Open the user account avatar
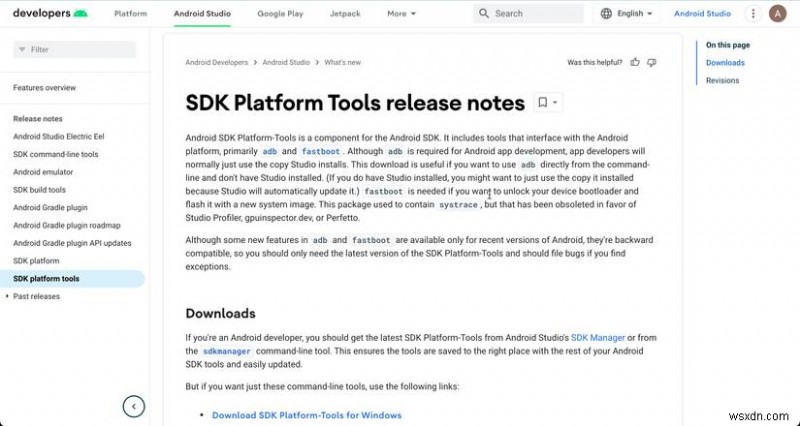 point(778,14)
